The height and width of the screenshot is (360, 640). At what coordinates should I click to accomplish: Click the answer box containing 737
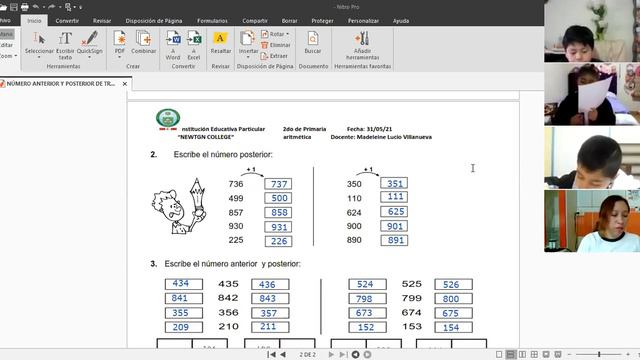pyautogui.click(x=278, y=184)
